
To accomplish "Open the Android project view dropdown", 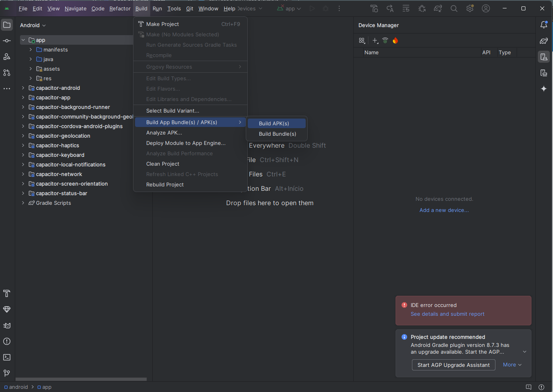I will [x=33, y=25].
